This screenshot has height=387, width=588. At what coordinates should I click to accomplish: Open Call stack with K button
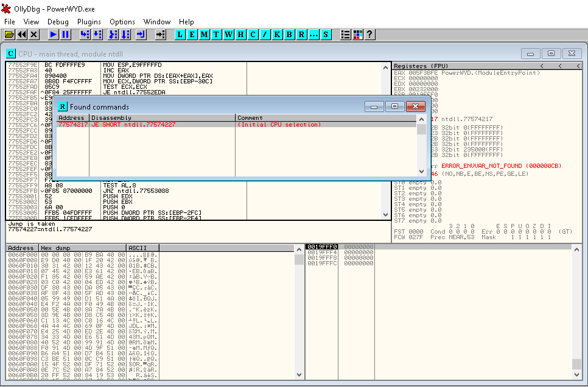pos(277,35)
